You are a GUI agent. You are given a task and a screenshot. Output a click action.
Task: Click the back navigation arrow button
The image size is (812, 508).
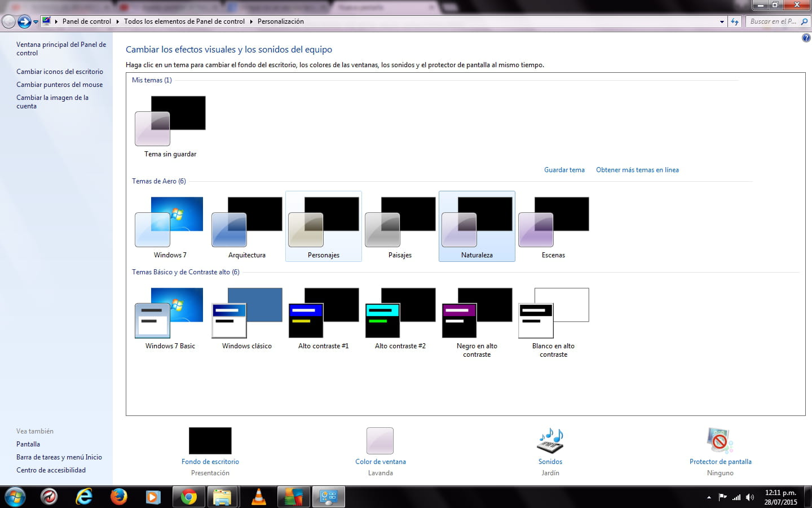(8, 21)
